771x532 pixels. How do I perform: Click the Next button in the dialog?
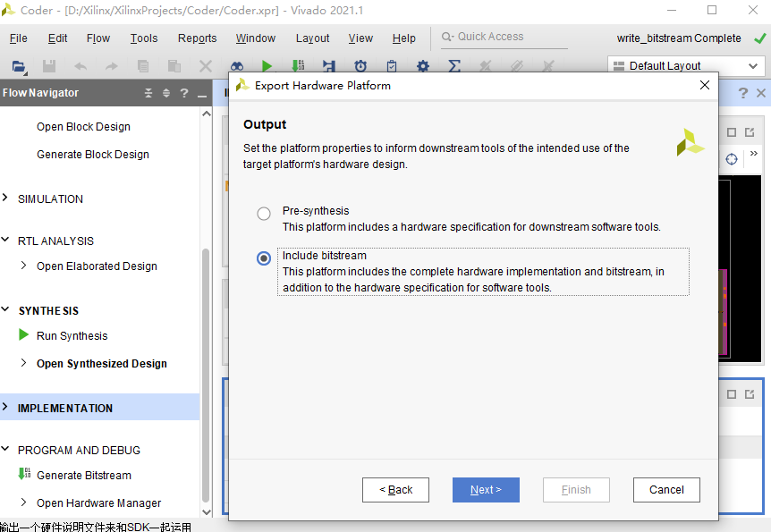click(x=486, y=489)
